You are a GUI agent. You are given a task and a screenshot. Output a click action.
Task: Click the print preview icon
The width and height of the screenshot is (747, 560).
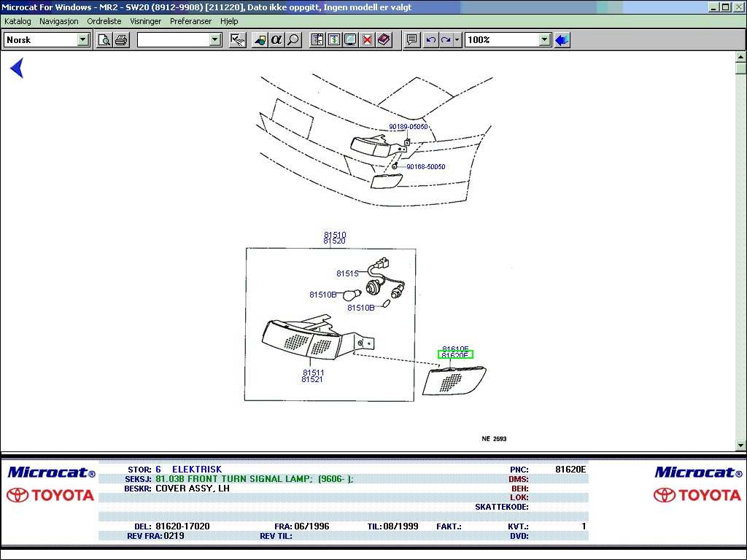[x=104, y=40]
